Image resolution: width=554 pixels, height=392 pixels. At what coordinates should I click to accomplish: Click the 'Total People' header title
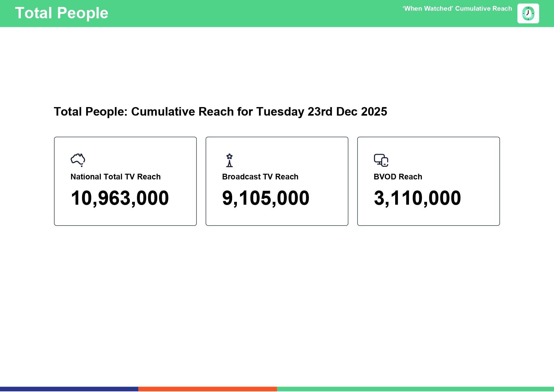pyautogui.click(x=62, y=13)
